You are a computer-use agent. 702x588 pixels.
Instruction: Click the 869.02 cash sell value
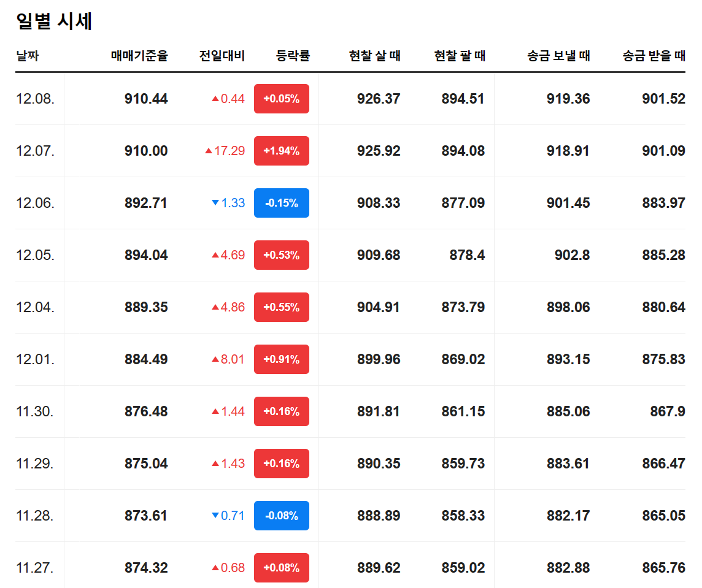click(463, 359)
